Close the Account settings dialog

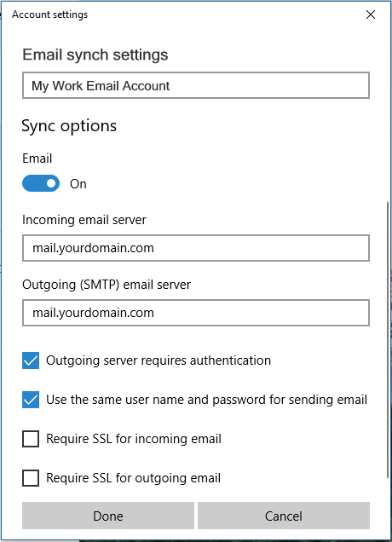371,14
